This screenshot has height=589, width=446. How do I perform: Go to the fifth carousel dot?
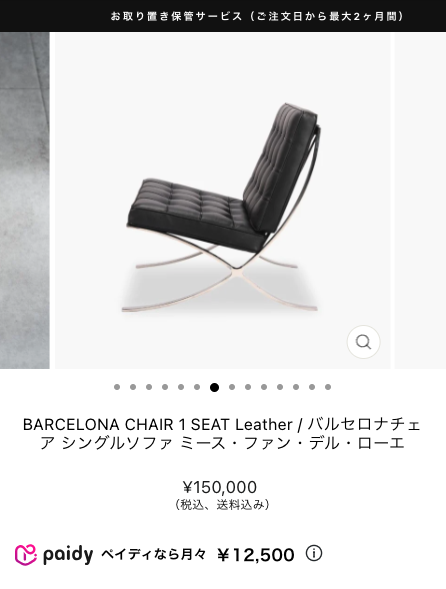pyautogui.click(x=181, y=387)
